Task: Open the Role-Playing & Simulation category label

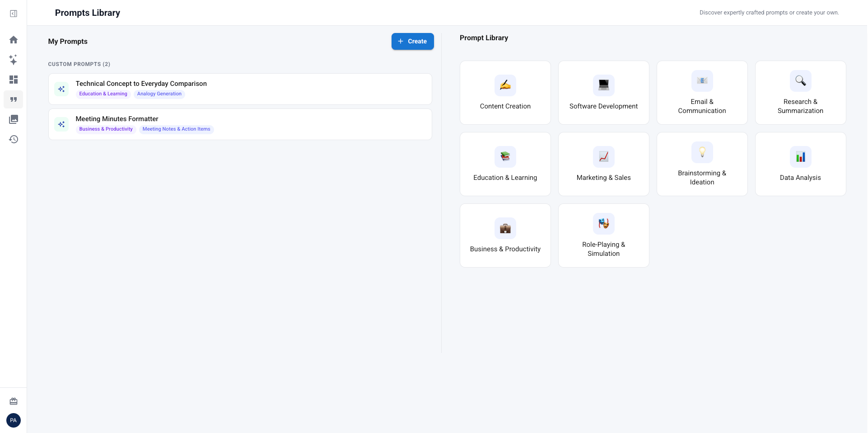Action: [x=604, y=249]
